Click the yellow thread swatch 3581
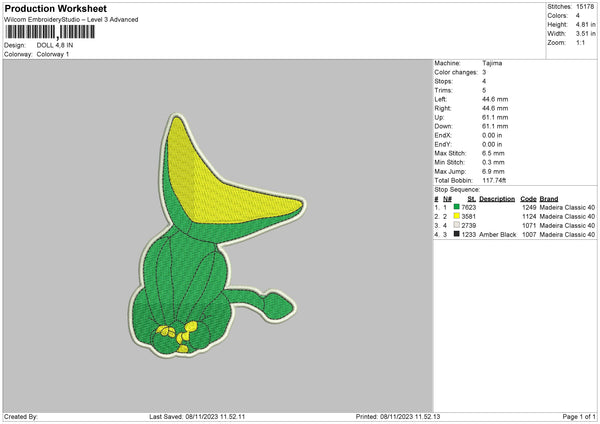This screenshot has width=600, height=424. [456, 216]
